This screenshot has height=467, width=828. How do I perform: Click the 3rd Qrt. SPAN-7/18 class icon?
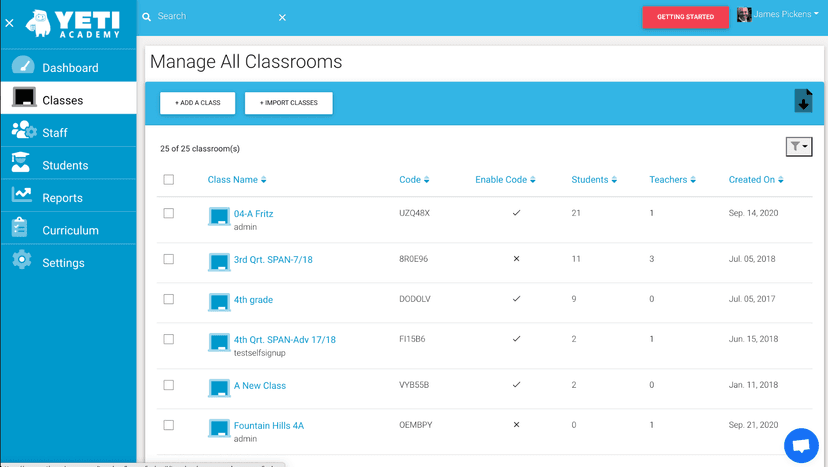pyautogui.click(x=219, y=262)
